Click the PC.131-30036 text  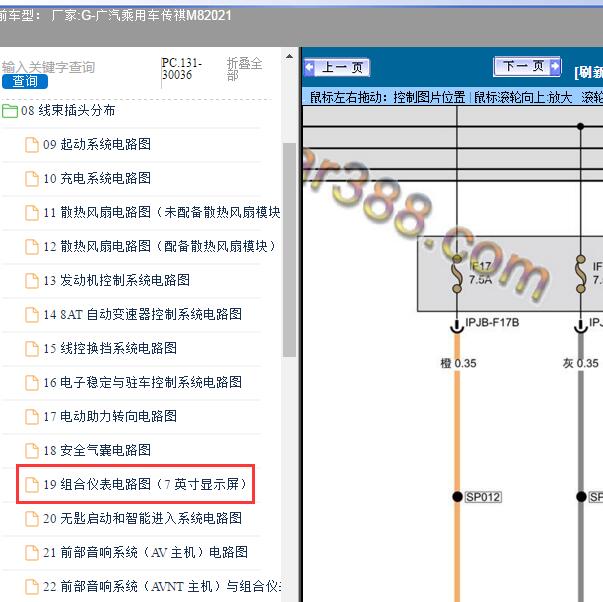pos(182,69)
